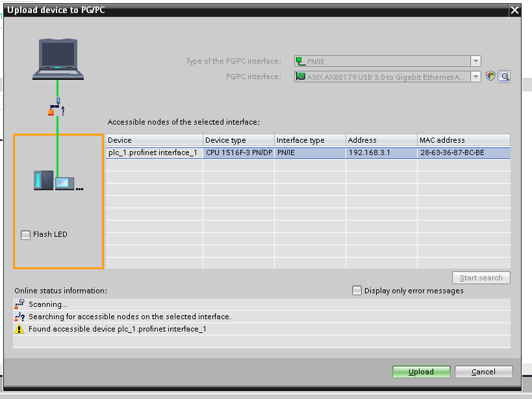Sort by the Device type column header
The width and height of the screenshot is (532, 399).
pyautogui.click(x=239, y=140)
